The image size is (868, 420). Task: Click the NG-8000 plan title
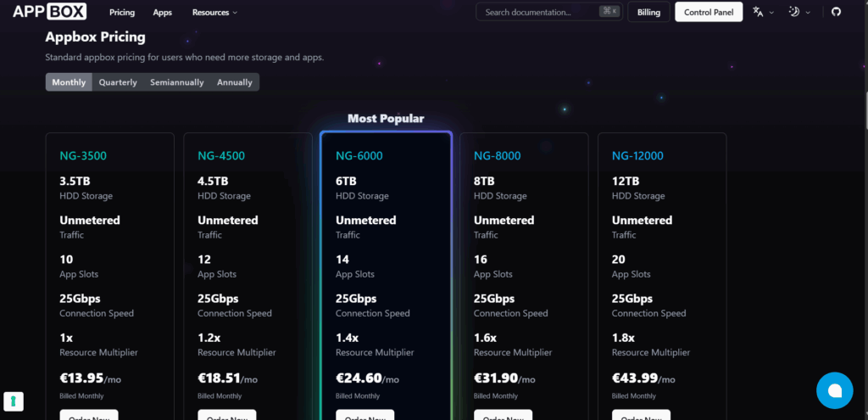(497, 156)
